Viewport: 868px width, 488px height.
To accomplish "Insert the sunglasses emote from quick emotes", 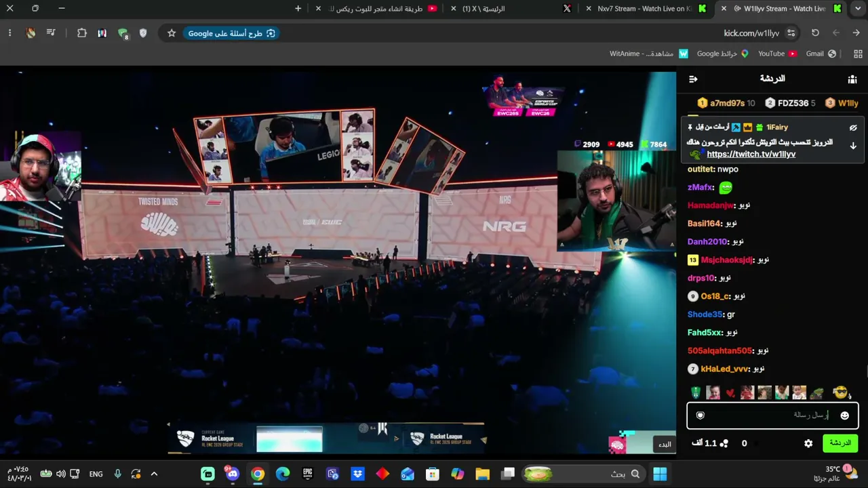I will [x=840, y=392].
